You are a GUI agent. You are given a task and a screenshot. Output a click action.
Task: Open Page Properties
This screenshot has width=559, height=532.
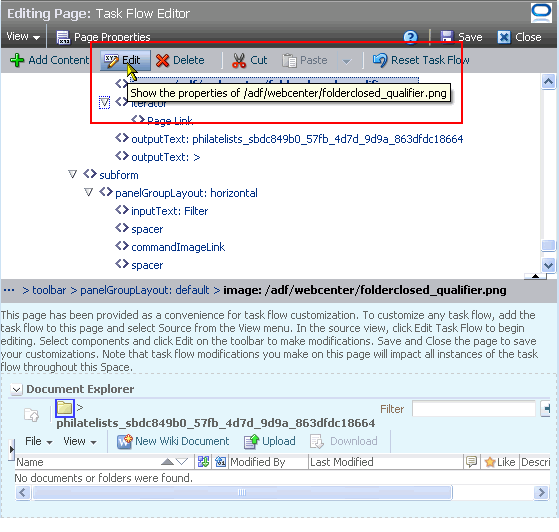click(x=103, y=37)
